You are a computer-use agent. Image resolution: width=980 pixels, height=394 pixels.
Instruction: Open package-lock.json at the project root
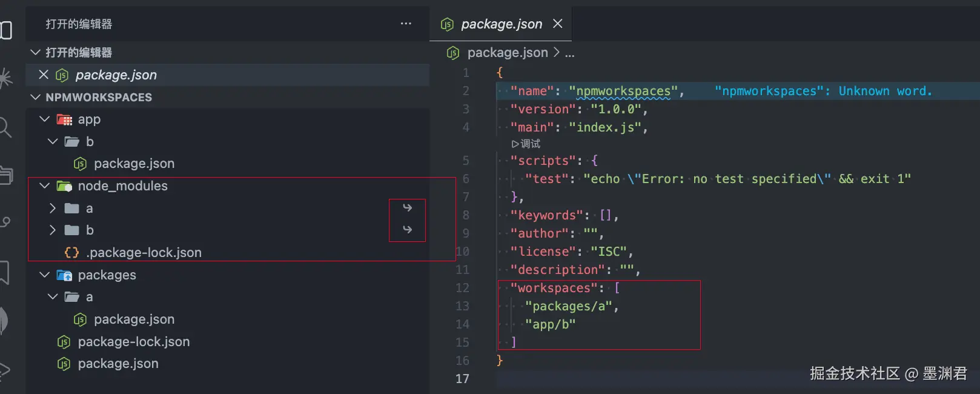(x=133, y=342)
